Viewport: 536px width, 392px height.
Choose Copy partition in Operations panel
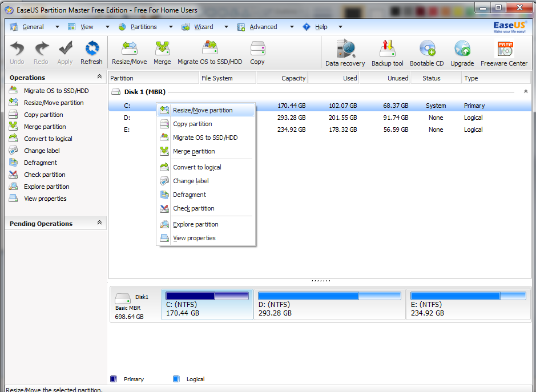(x=43, y=115)
